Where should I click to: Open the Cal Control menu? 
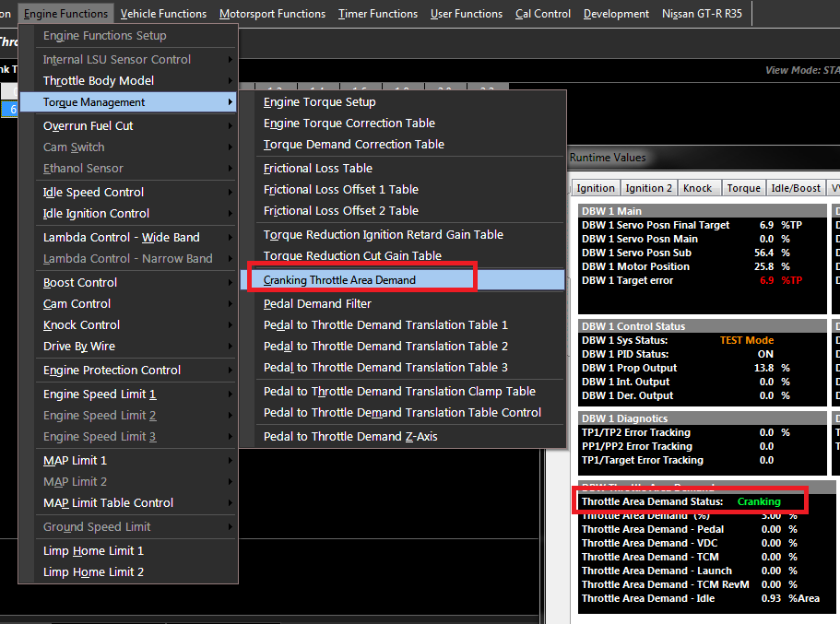pyautogui.click(x=543, y=14)
